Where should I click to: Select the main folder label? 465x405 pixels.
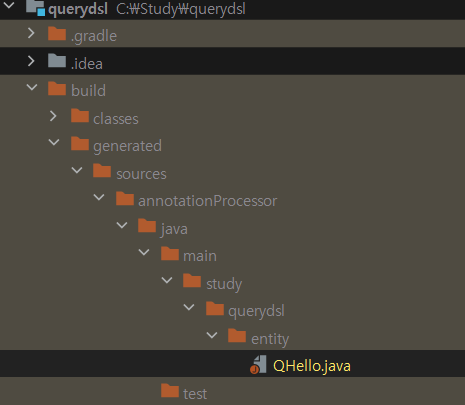[200, 256]
